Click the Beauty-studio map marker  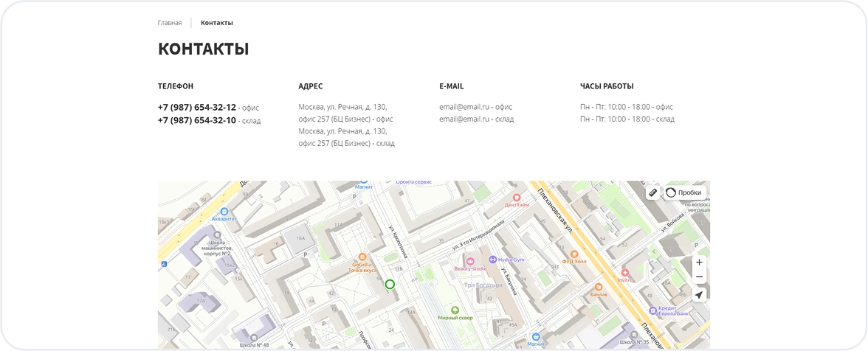(x=471, y=261)
